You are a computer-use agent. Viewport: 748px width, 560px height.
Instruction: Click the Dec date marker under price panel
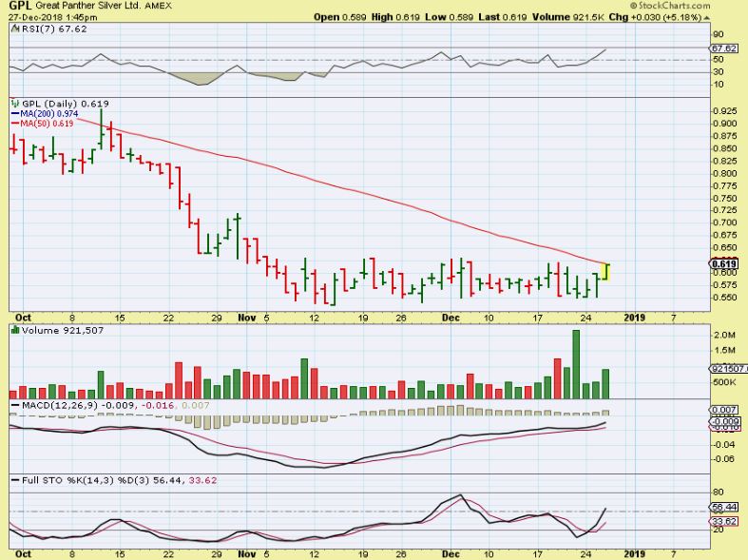pos(451,318)
